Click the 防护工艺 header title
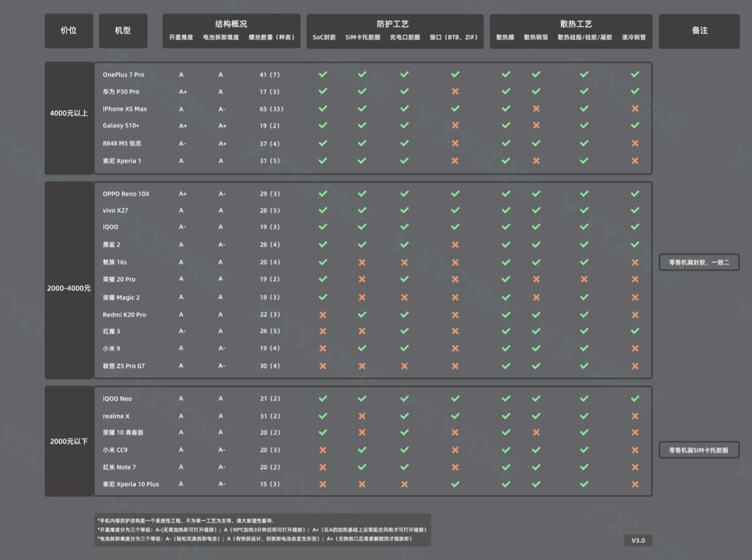 coord(393,24)
